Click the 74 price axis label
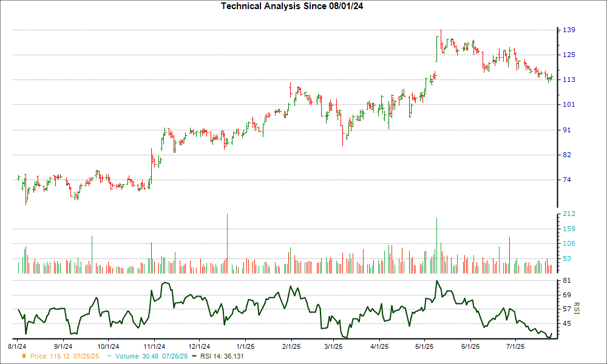607x364 pixels. 567,180
